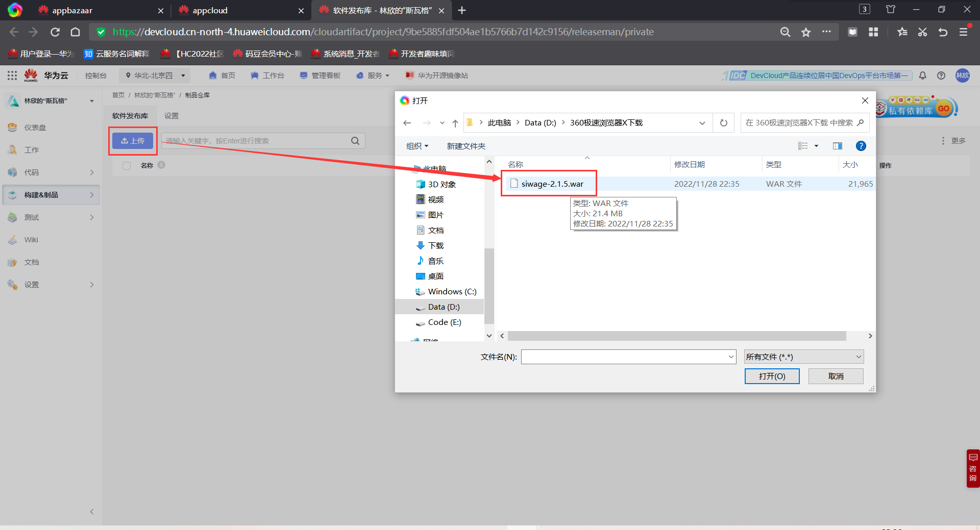This screenshot has height=530, width=980.
Task: Open the file type filter 所有文件 (*.*)
Action: (804, 357)
